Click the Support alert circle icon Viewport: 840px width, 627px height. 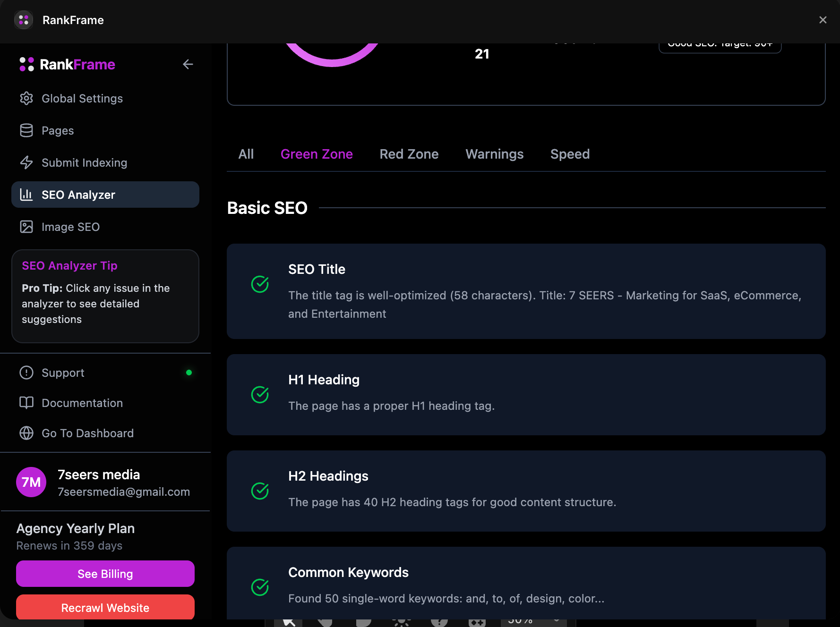pos(26,373)
